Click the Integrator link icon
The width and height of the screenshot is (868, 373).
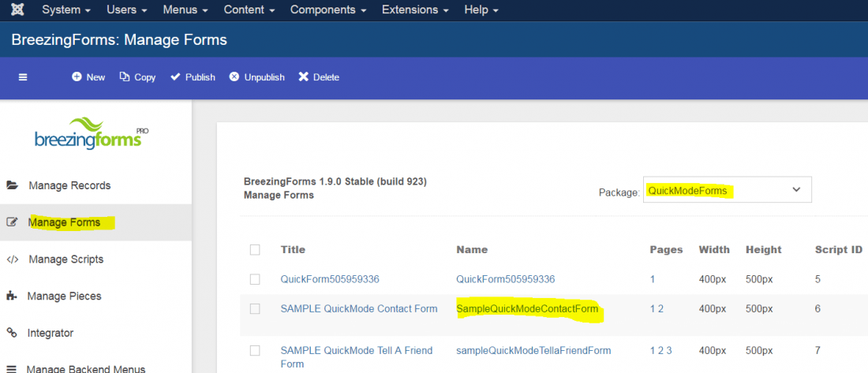pyautogui.click(x=12, y=333)
